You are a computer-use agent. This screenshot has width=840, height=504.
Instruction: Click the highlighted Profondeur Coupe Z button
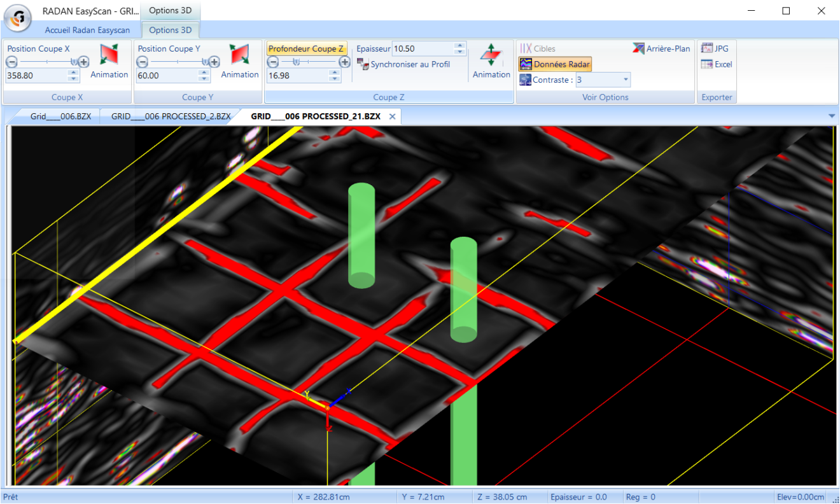(x=306, y=48)
